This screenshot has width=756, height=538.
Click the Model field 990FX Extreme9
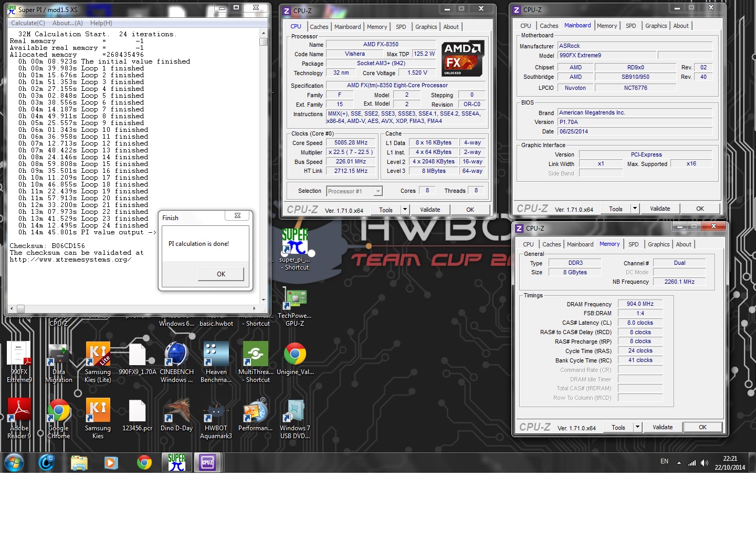point(607,55)
